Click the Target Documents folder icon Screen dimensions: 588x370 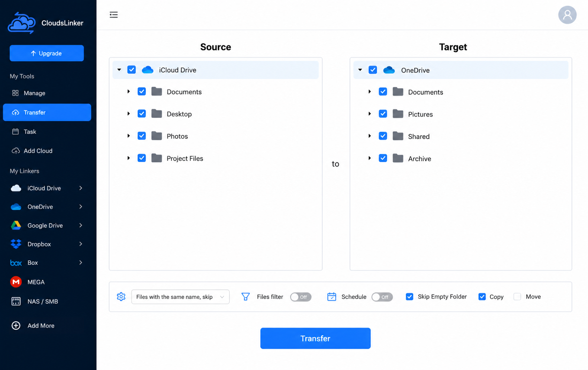point(398,92)
